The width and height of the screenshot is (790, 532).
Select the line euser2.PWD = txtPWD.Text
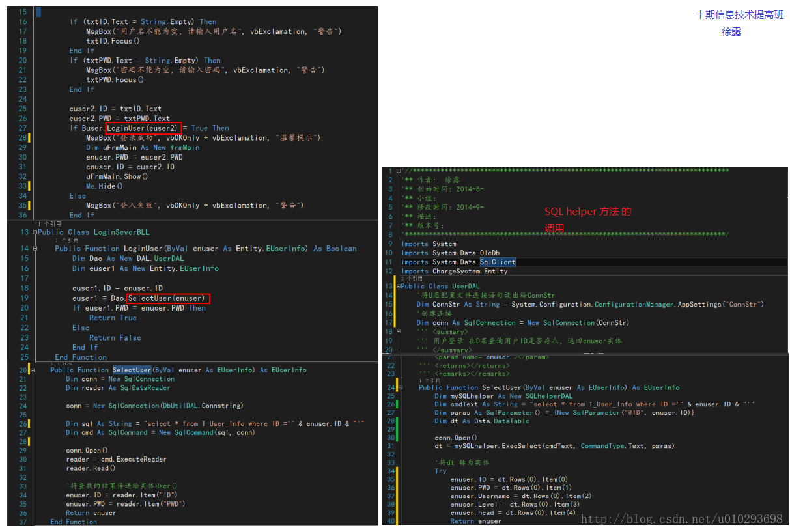120,119
